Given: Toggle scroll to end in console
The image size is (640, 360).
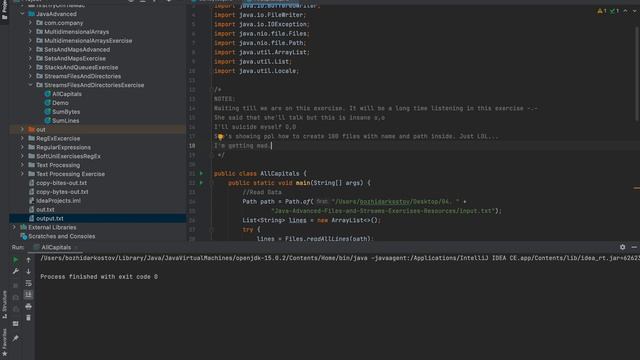Looking at the screenshot, I should click(28, 294).
